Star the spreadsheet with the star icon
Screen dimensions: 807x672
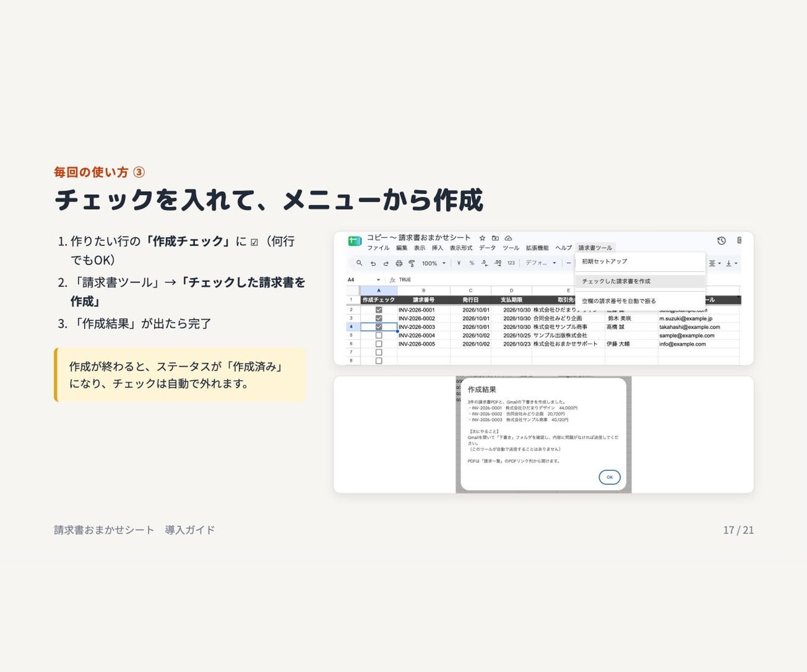point(482,238)
